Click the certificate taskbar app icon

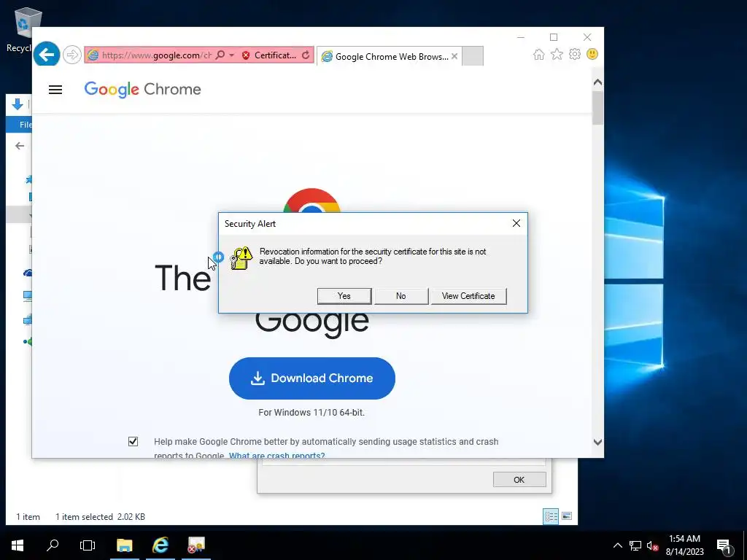[196, 545]
